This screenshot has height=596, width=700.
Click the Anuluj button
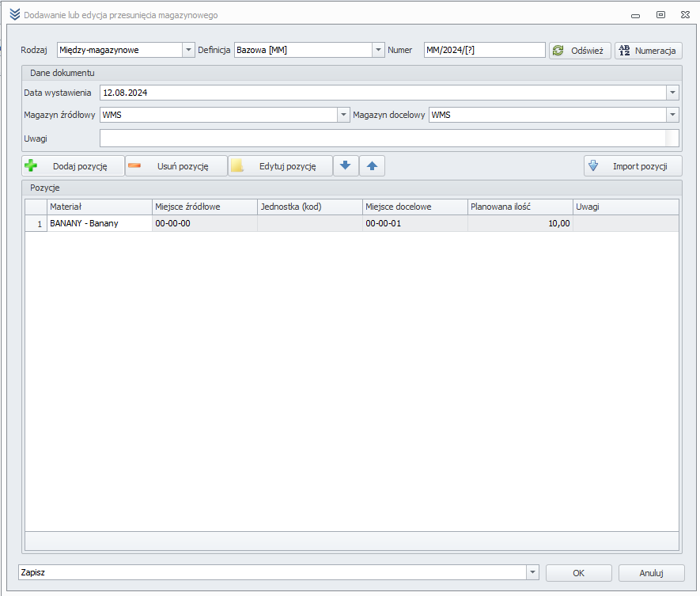click(651, 573)
